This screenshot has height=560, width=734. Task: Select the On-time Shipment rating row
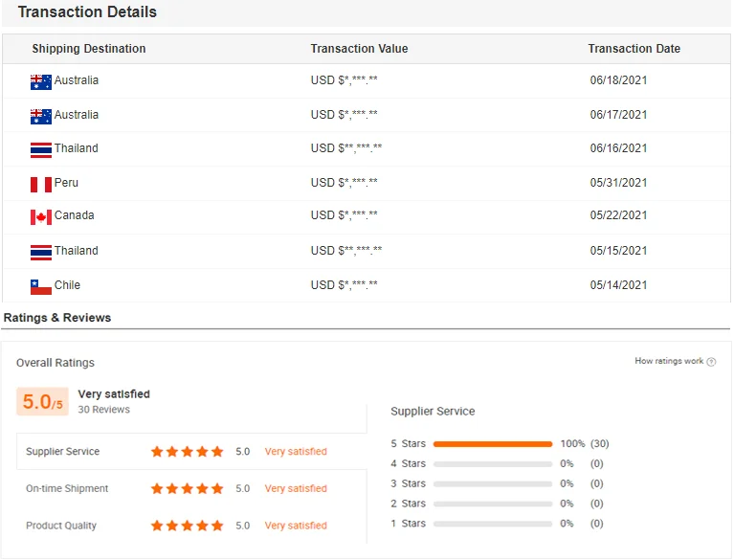coord(191,488)
